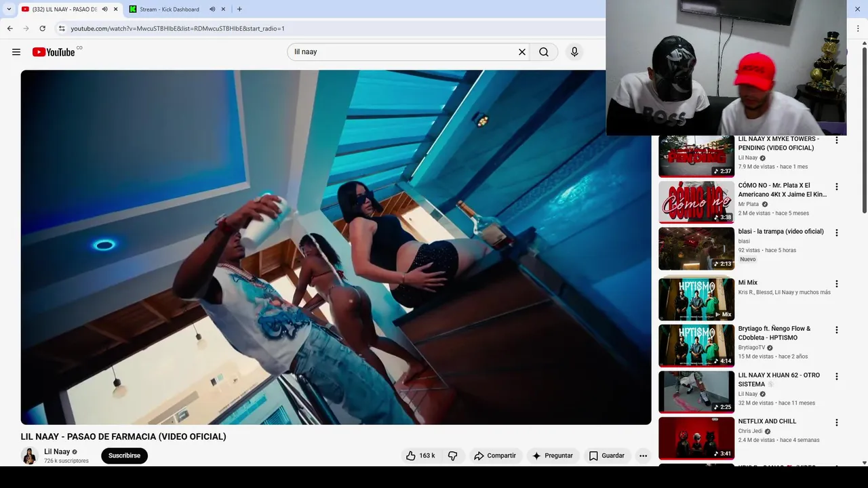Open LIL NAAY X HUAN 62 title
868x488 pixels.
click(x=779, y=380)
